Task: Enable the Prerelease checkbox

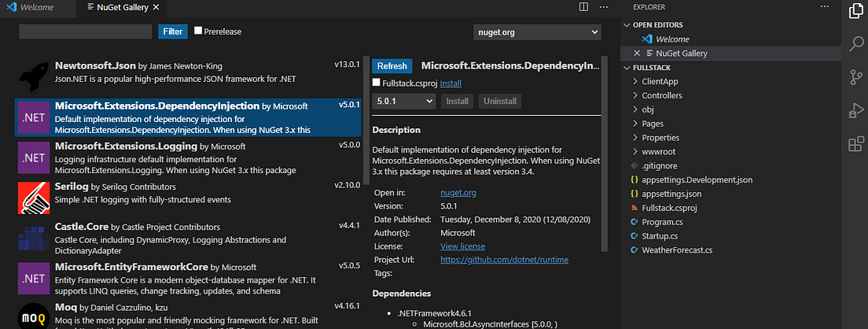Action: tap(198, 31)
